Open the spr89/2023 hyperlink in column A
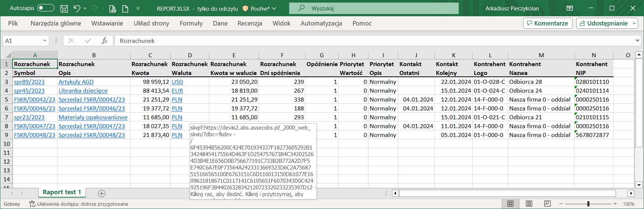This screenshot has height=209, width=644. pyautogui.click(x=29, y=82)
